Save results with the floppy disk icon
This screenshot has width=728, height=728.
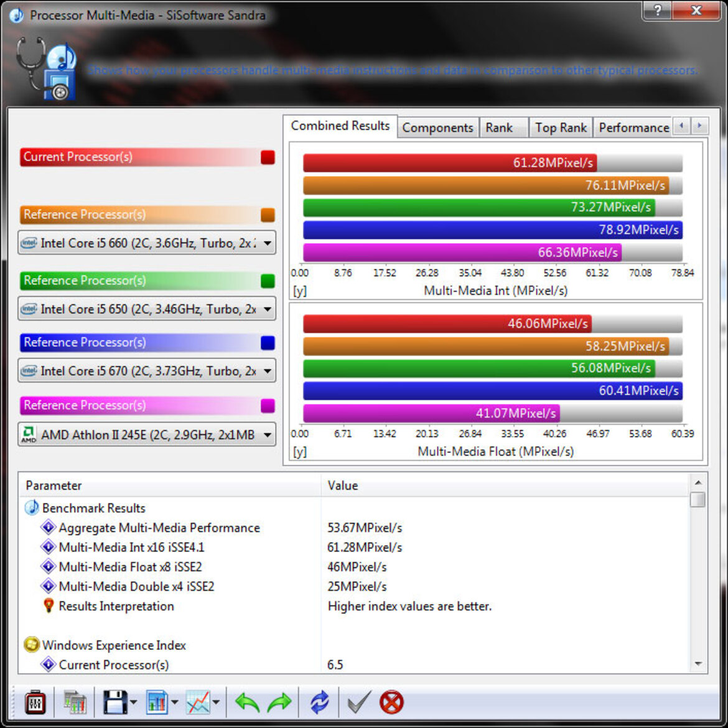click(x=114, y=702)
